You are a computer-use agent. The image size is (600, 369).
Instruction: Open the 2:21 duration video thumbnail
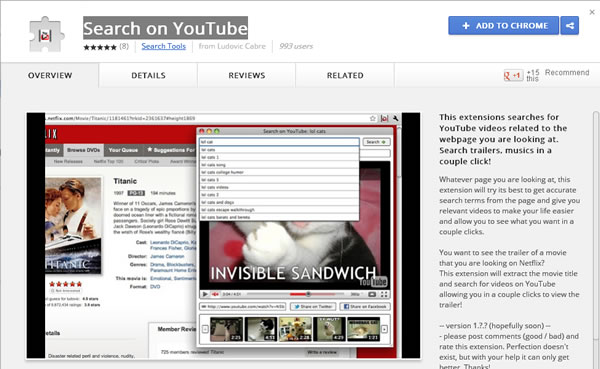click(227, 329)
